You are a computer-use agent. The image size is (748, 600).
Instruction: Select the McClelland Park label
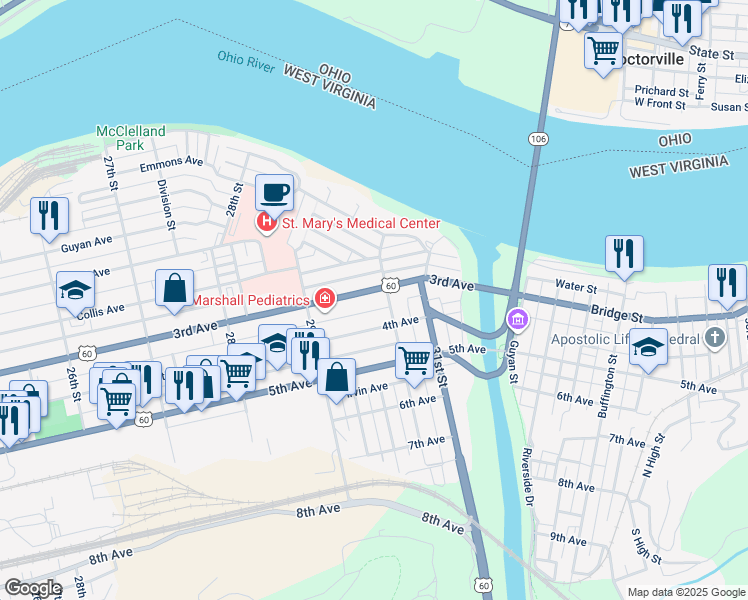[131, 138]
